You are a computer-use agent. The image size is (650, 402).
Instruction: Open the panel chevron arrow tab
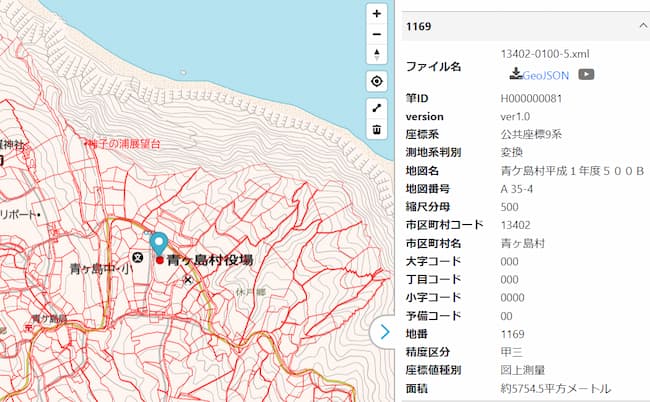(384, 332)
